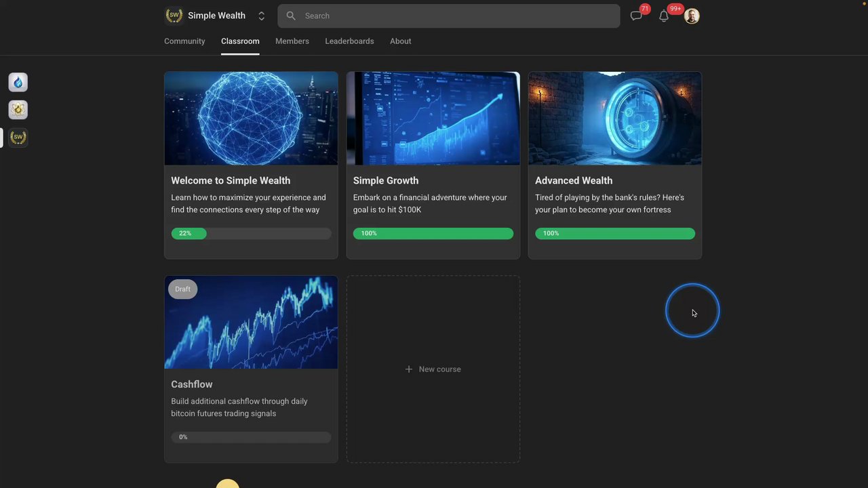Image resolution: width=868 pixels, height=488 pixels.
Task: Open the chat messages icon showing 71
Action: click(x=635, y=16)
